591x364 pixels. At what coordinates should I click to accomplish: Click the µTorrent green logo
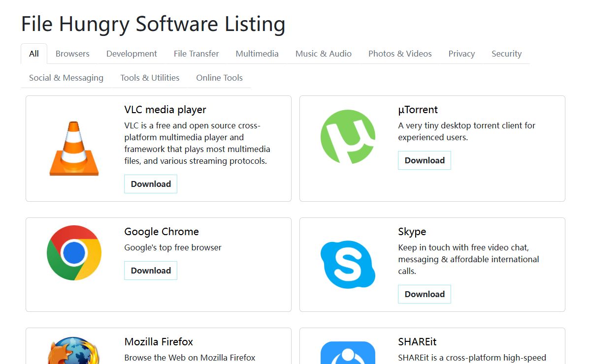click(348, 137)
